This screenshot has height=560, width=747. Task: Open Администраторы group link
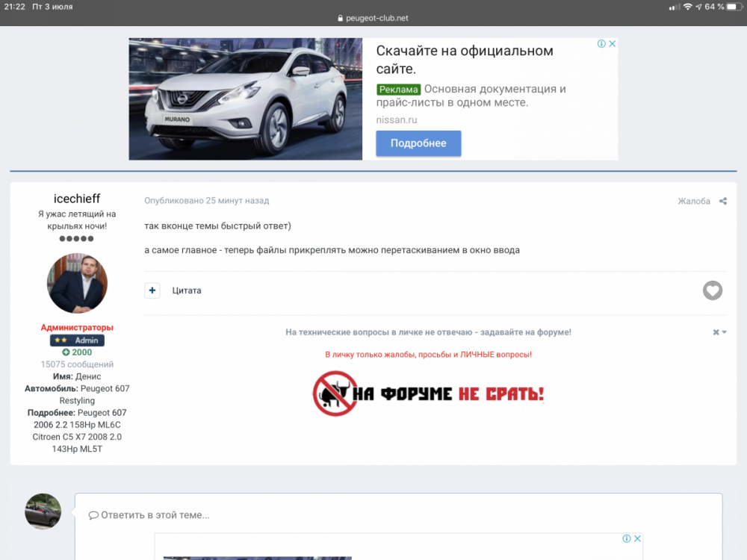(x=77, y=327)
